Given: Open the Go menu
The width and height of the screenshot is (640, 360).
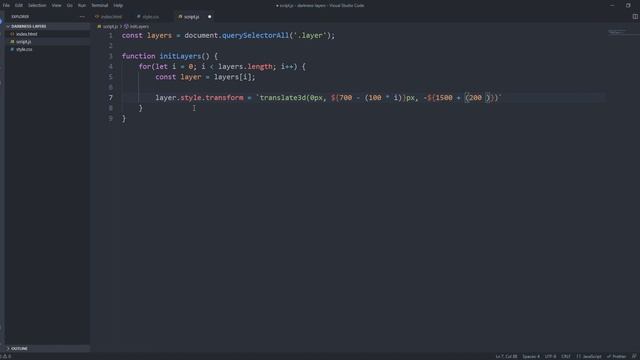Looking at the screenshot, I should click(x=69, y=5).
